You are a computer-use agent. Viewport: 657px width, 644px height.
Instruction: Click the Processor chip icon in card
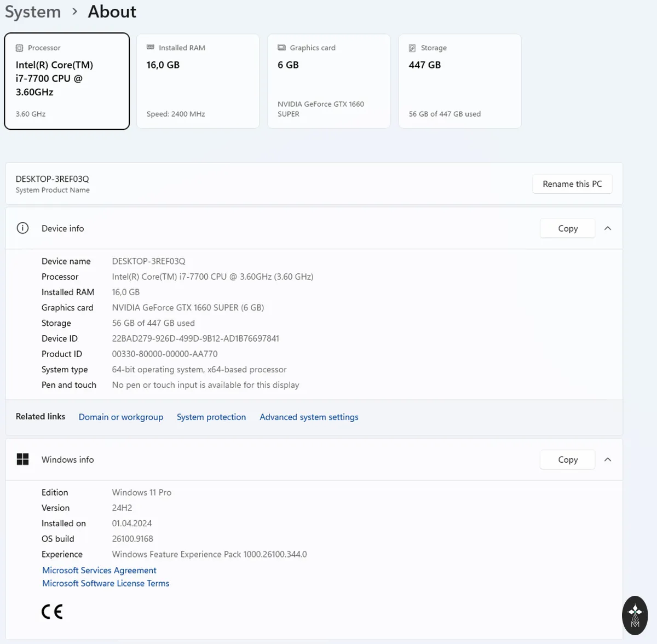click(x=20, y=48)
